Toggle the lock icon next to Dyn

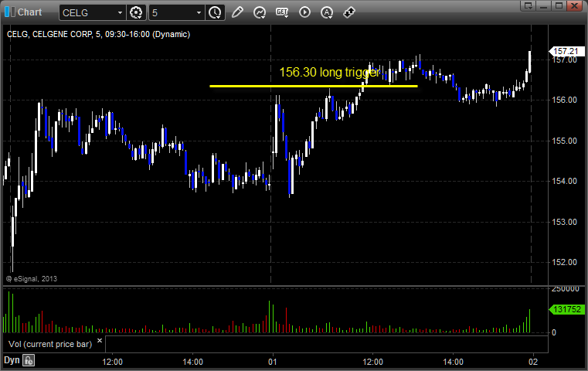click(x=29, y=360)
